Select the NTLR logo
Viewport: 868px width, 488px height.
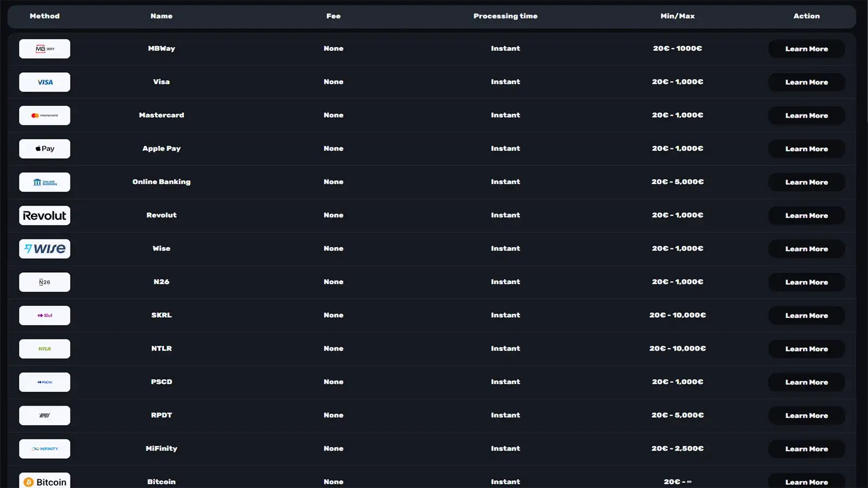tap(44, 349)
